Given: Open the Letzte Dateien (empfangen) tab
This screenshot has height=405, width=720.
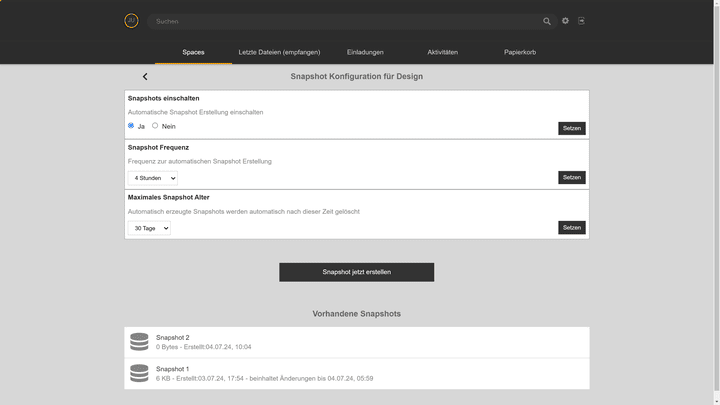Looking at the screenshot, I should click(x=279, y=52).
